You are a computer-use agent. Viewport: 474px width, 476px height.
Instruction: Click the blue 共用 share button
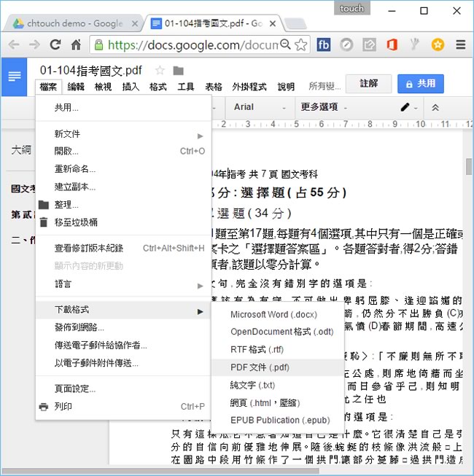pyautogui.click(x=419, y=84)
